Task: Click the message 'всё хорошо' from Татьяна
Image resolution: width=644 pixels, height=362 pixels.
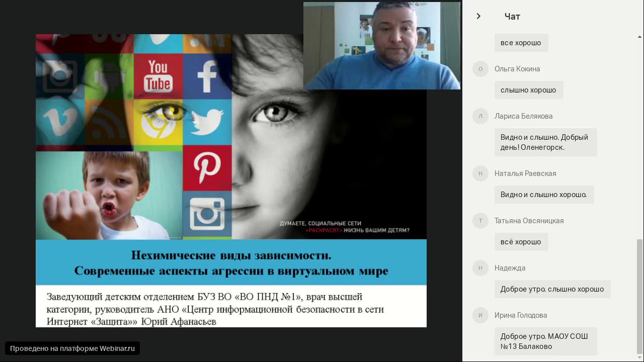Action: [x=521, y=242]
